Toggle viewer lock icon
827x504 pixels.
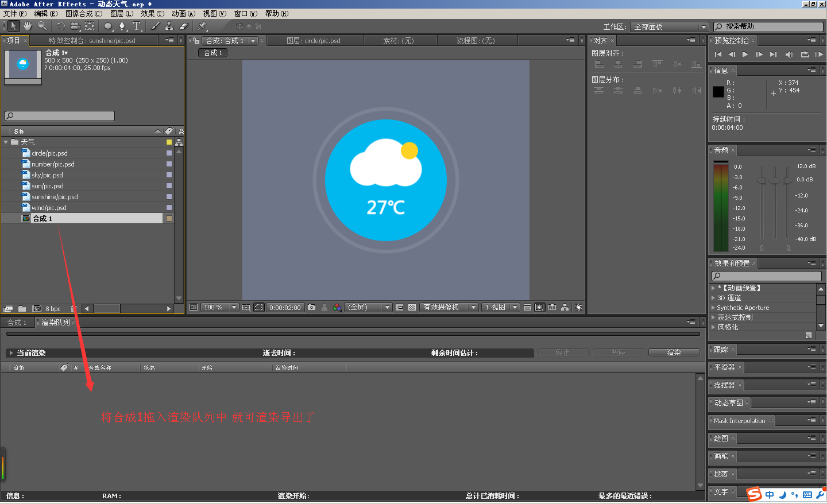[x=196, y=41]
